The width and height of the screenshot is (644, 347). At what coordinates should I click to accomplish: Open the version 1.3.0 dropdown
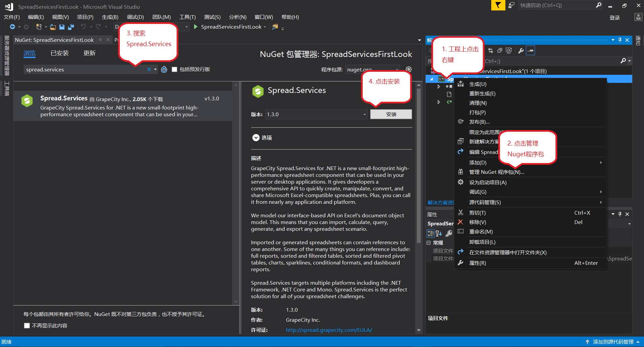364,114
